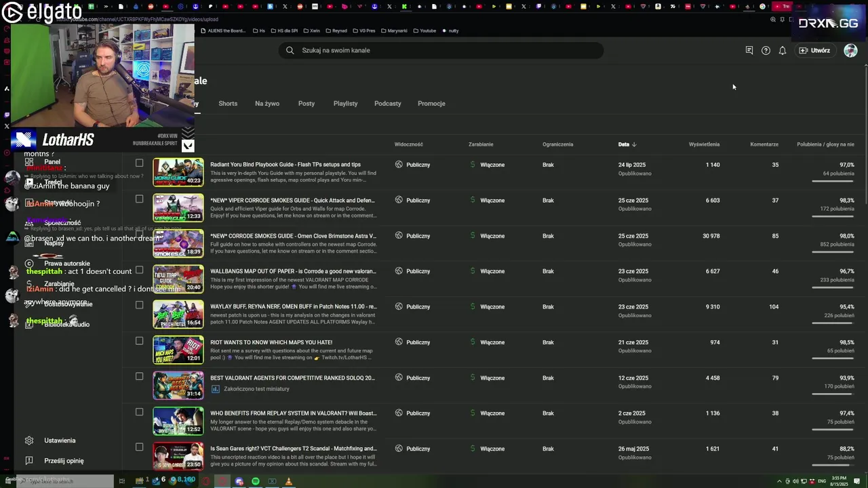Select checkbox for Wallbangs Map Out of Paper

pyautogui.click(x=140, y=270)
